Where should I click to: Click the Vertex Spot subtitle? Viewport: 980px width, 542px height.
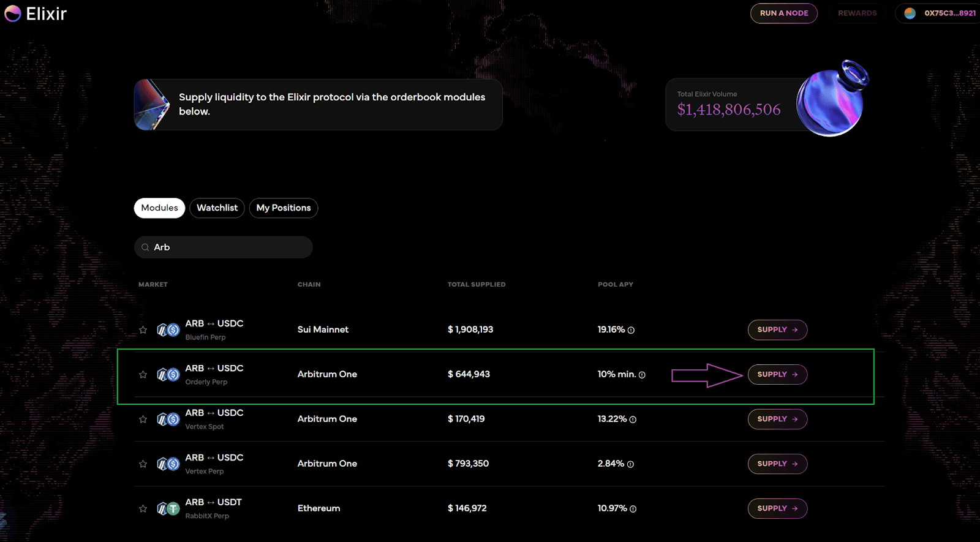pyautogui.click(x=205, y=427)
